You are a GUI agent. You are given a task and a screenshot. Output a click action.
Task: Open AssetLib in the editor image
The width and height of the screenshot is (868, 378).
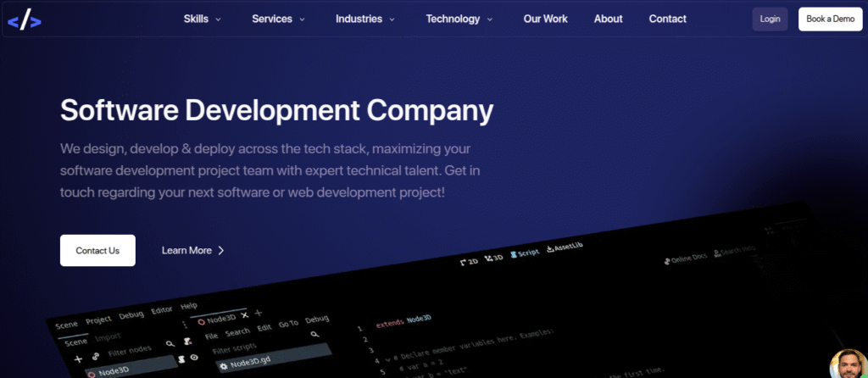pos(565,247)
